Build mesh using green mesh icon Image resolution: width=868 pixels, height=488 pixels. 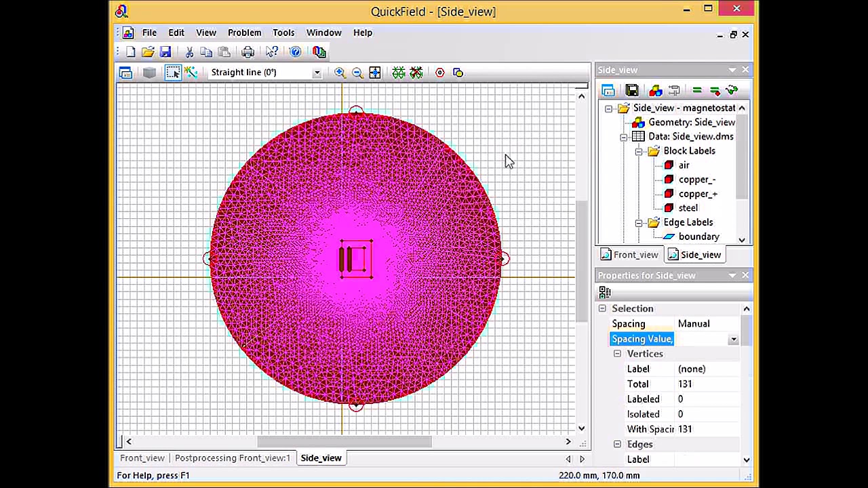(x=399, y=73)
